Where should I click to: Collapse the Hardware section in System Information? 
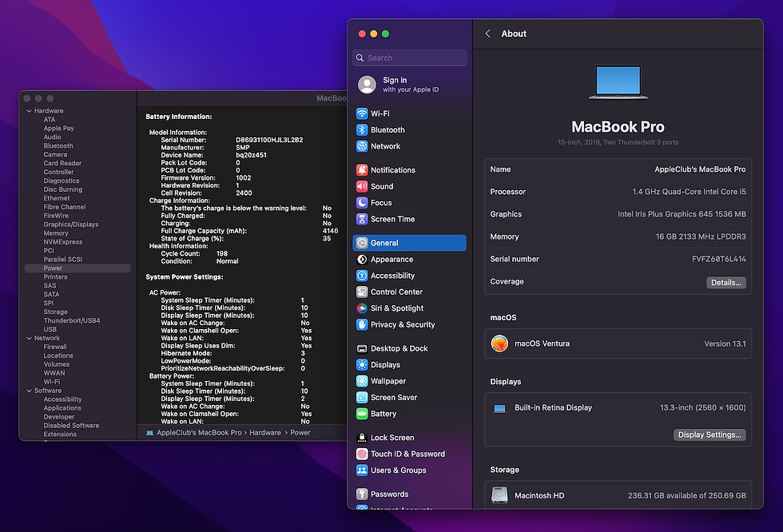(x=29, y=111)
